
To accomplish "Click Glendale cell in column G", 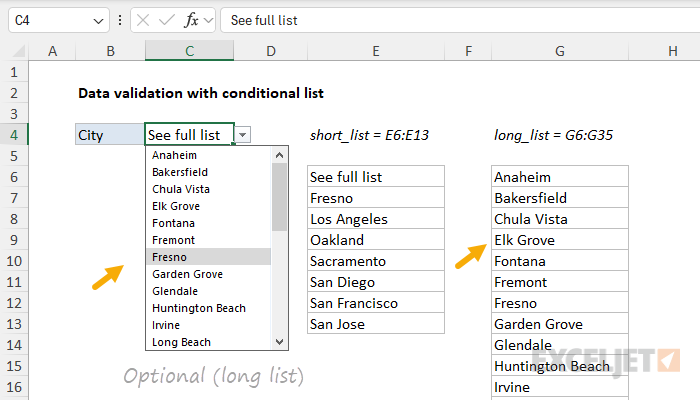I will point(560,344).
